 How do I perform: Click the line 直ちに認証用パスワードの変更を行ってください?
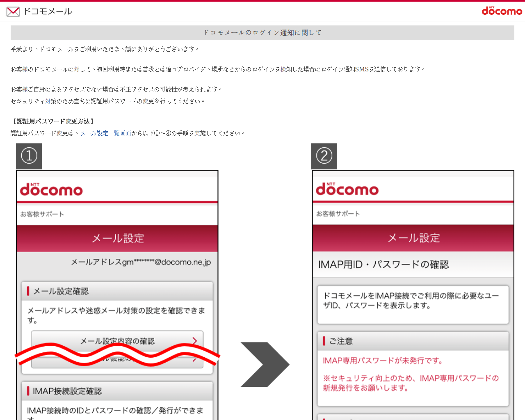(x=108, y=101)
